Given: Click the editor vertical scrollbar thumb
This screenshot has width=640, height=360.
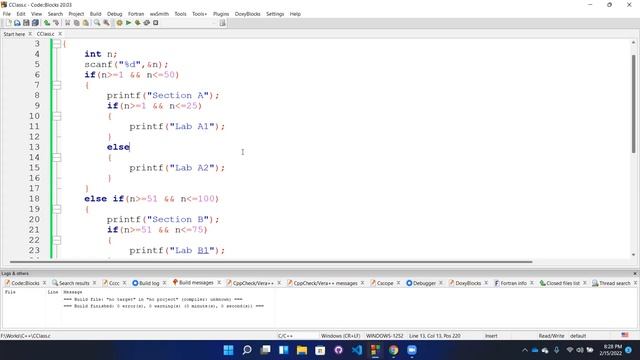Looking at the screenshot, I should click(633, 104).
